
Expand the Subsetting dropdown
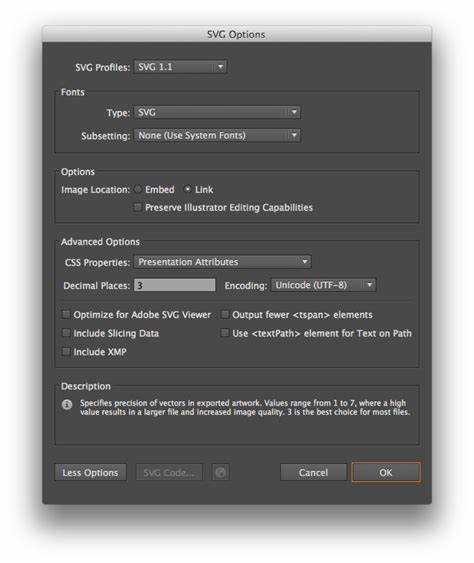[217, 135]
